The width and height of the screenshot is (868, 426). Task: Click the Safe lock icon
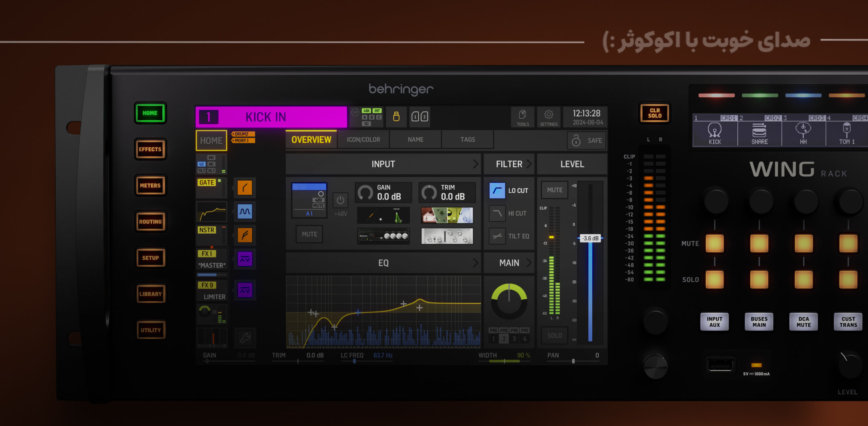(x=576, y=140)
